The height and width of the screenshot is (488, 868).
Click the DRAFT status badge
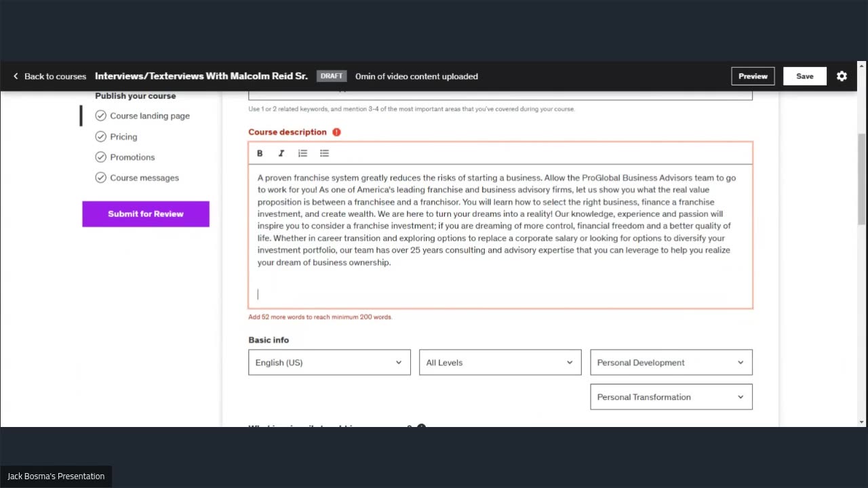coord(332,76)
